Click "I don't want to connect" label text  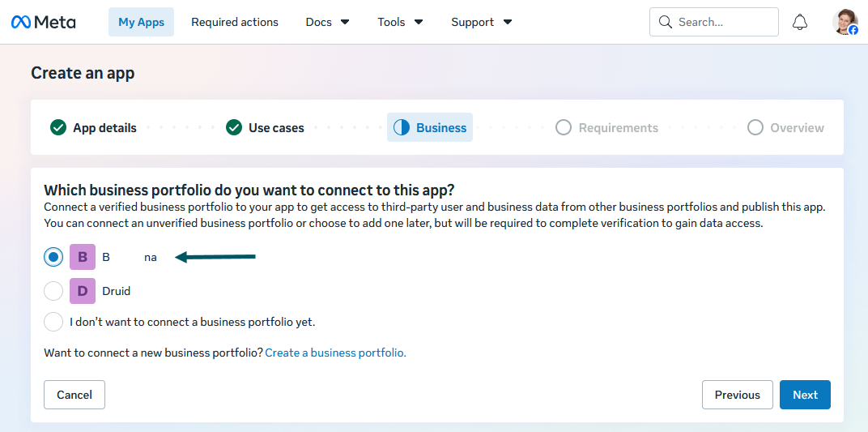(192, 322)
